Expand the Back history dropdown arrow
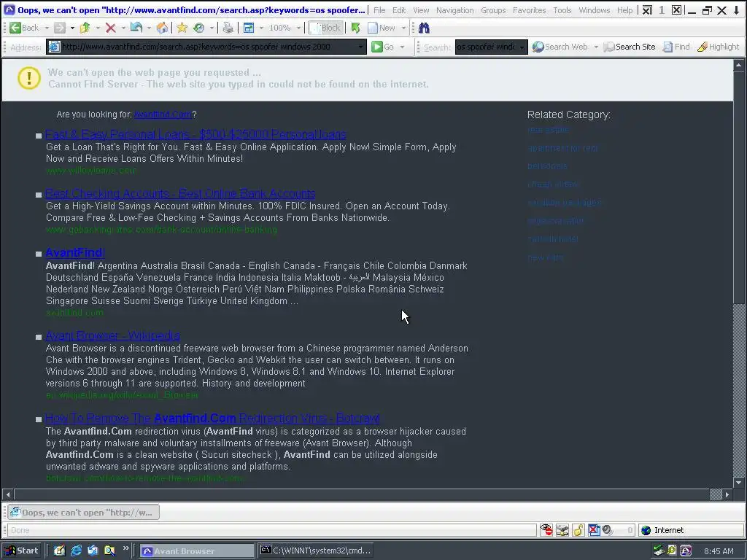 (x=47, y=28)
